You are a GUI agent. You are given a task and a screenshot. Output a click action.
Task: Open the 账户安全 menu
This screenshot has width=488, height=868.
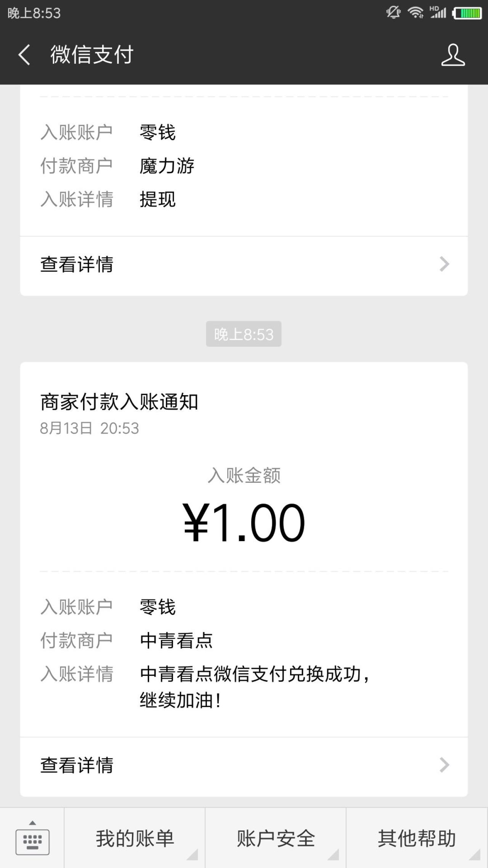[x=276, y=839]
